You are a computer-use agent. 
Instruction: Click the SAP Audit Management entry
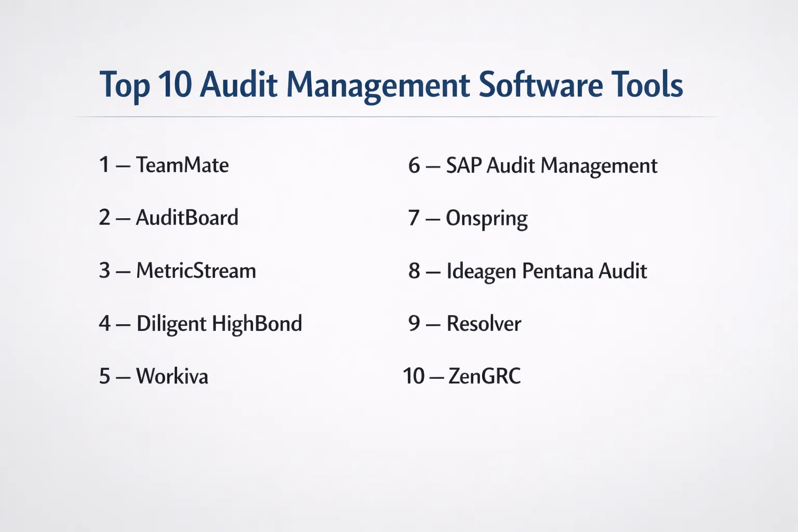coord(551,166)
